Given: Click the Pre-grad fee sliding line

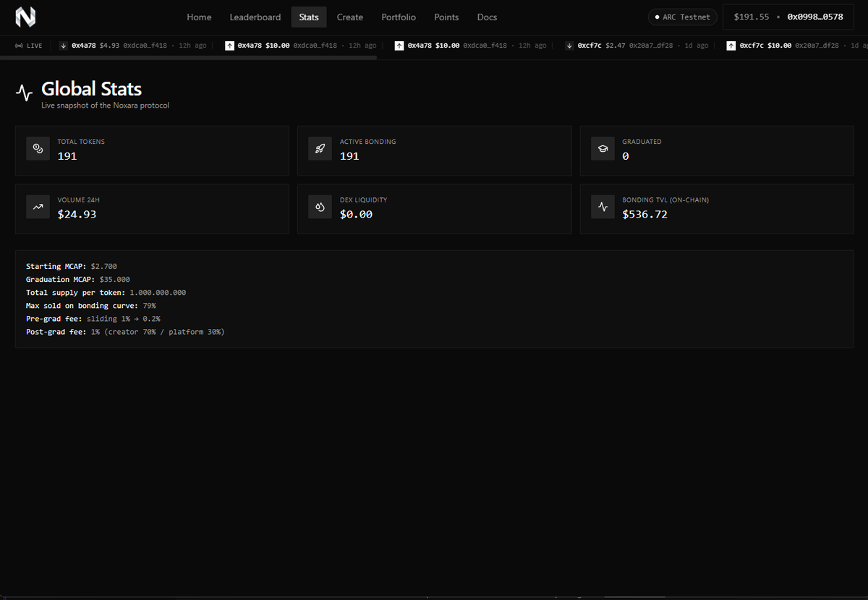Looking at the screenshot, I should point(93,319).
